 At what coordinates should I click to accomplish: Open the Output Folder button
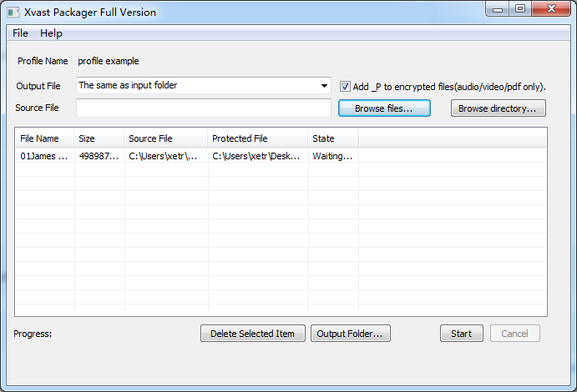click(x=351, y=334)
